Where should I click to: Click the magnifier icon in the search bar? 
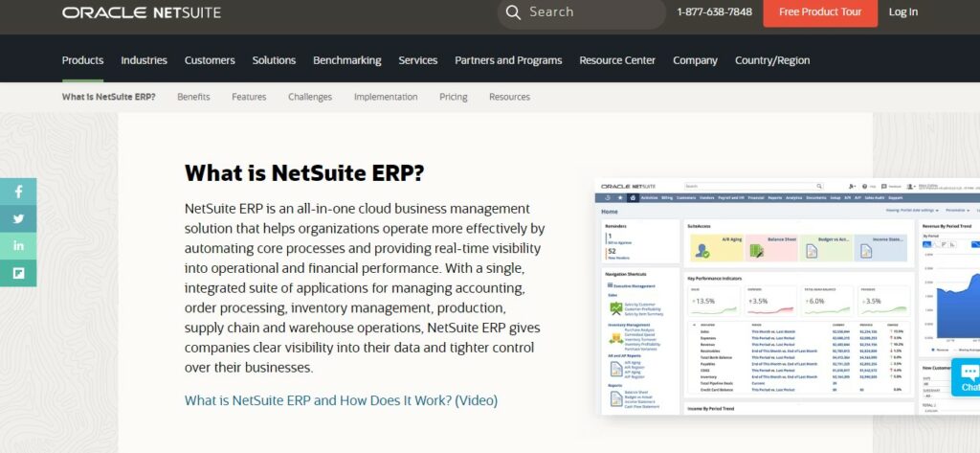pyautogui.click(x=513, y=12)
